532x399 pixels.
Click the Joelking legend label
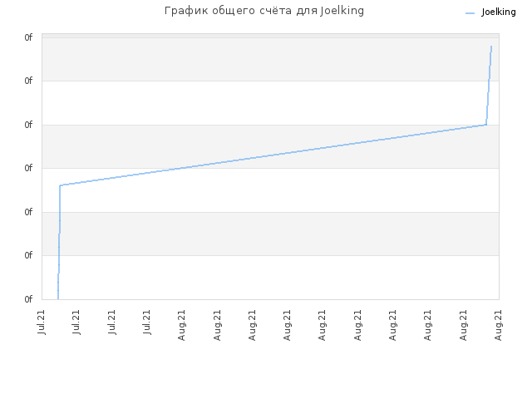coord(499,12)
